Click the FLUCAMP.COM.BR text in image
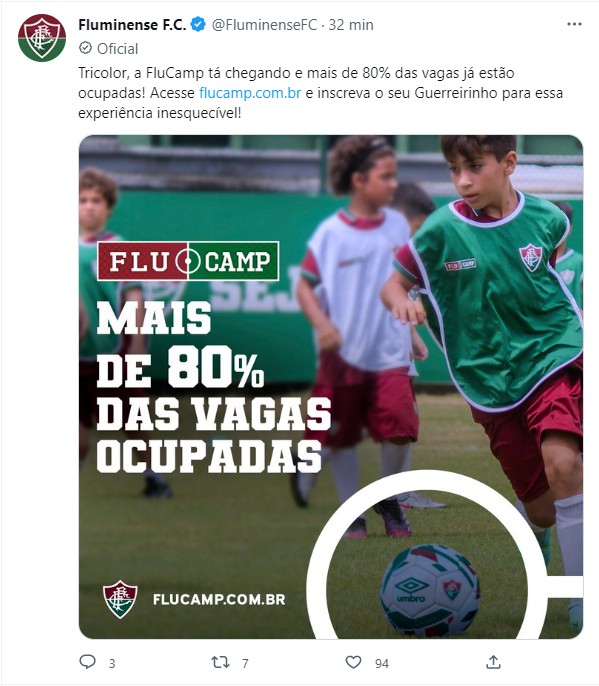Image resolution: width=599 pixels, height=686 pixels. click(x=219, y=599)
